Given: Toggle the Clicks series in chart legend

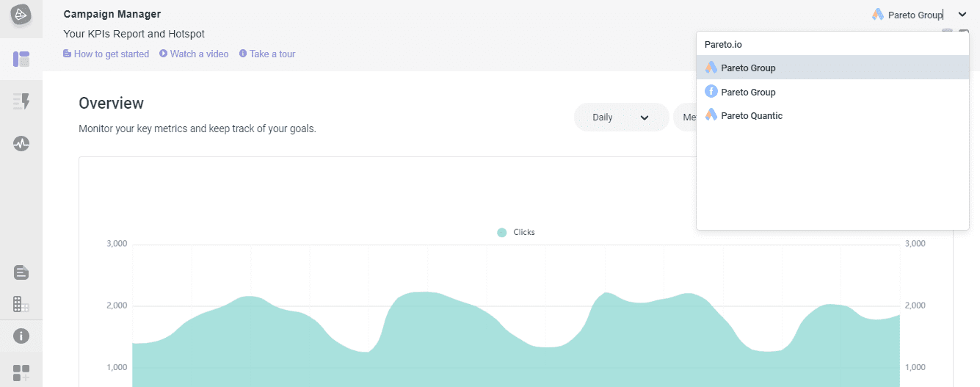Looking at the screenshot, I should coord(516,233).
